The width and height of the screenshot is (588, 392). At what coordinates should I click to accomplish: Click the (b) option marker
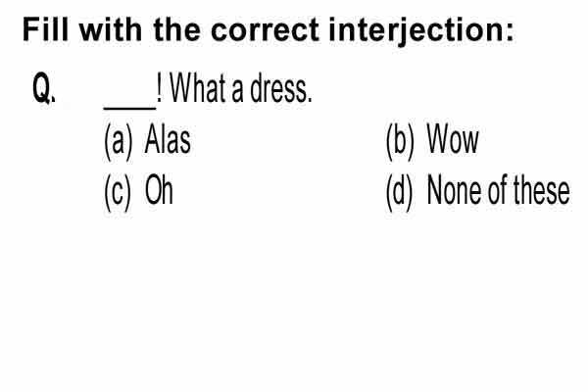400,142
